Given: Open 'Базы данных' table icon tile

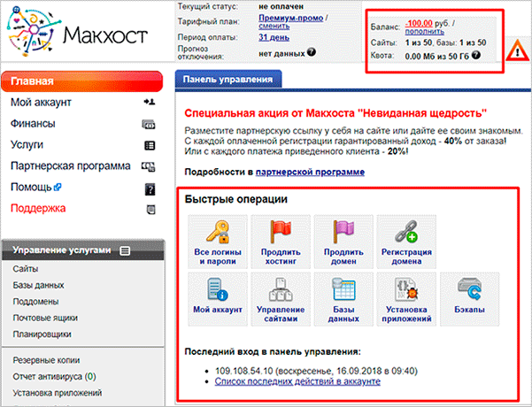Looking at the screenshot, I should point(343,299).
